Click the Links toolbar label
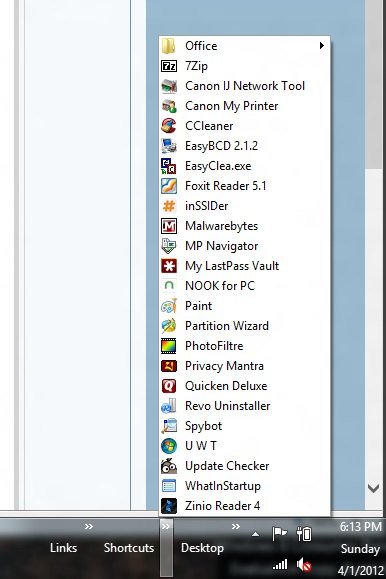 64,548
